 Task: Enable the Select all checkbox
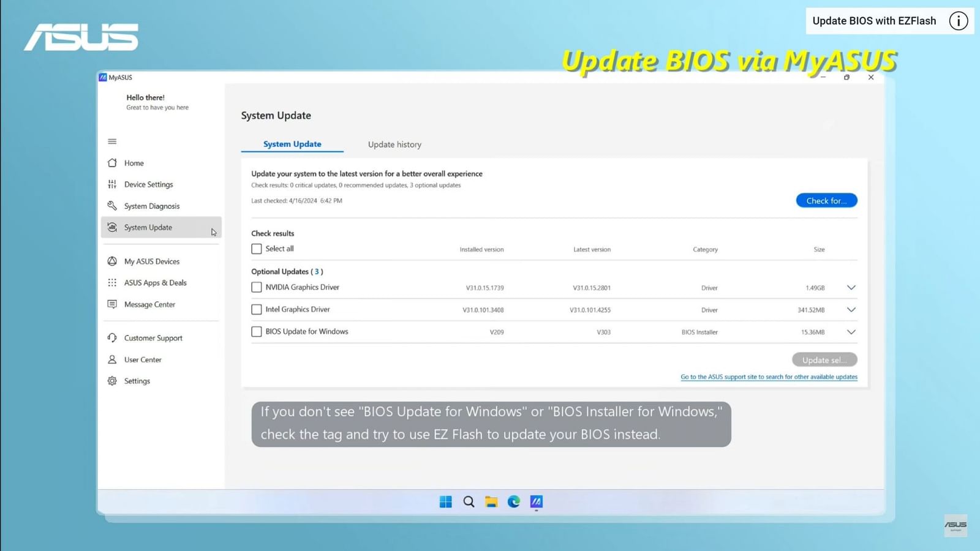pyautogui.click(x=256, y=249)
